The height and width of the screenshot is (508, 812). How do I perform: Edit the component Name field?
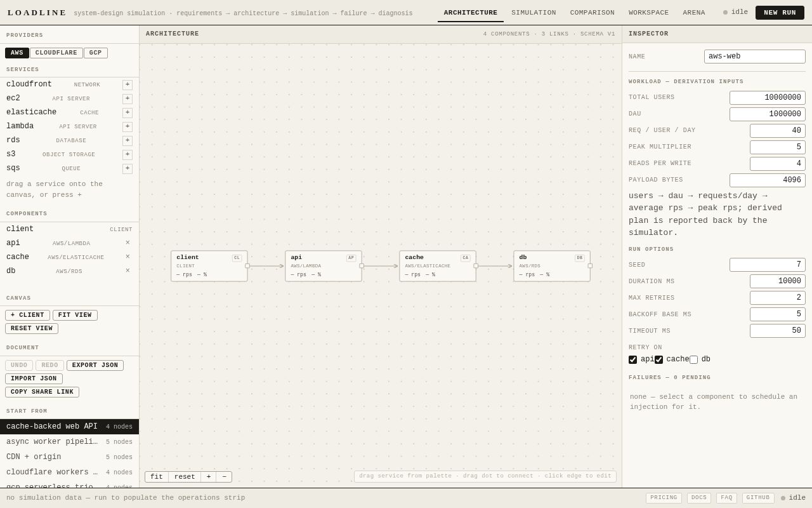click(x=755, y=57)
